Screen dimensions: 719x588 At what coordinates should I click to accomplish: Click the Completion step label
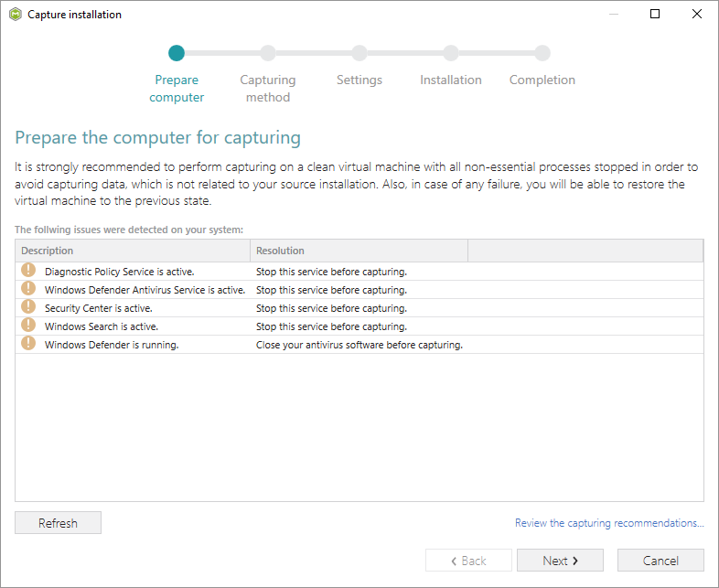click(542, 80)
